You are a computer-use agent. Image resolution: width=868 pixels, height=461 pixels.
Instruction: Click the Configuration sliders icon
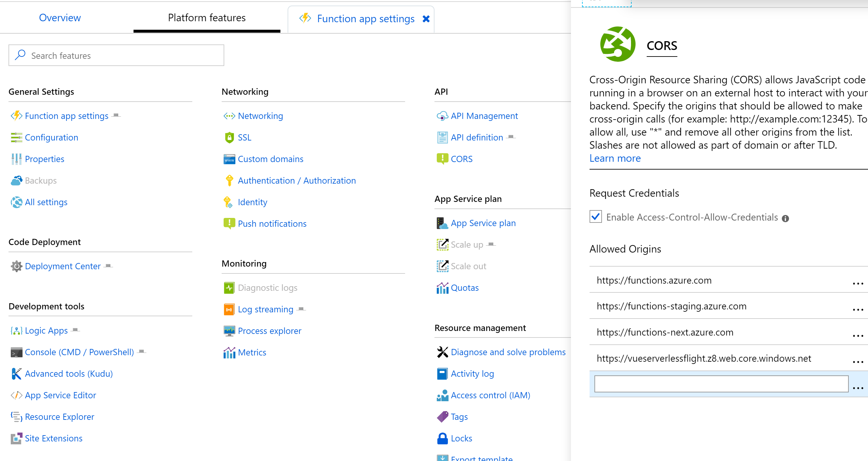pyautogui.click(x=16, y=137)
